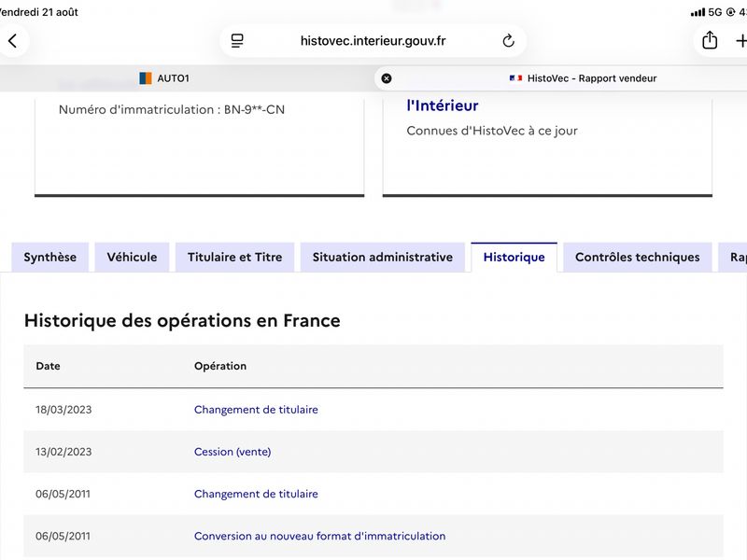Select the date 13/02/2023

click(63, 452)
